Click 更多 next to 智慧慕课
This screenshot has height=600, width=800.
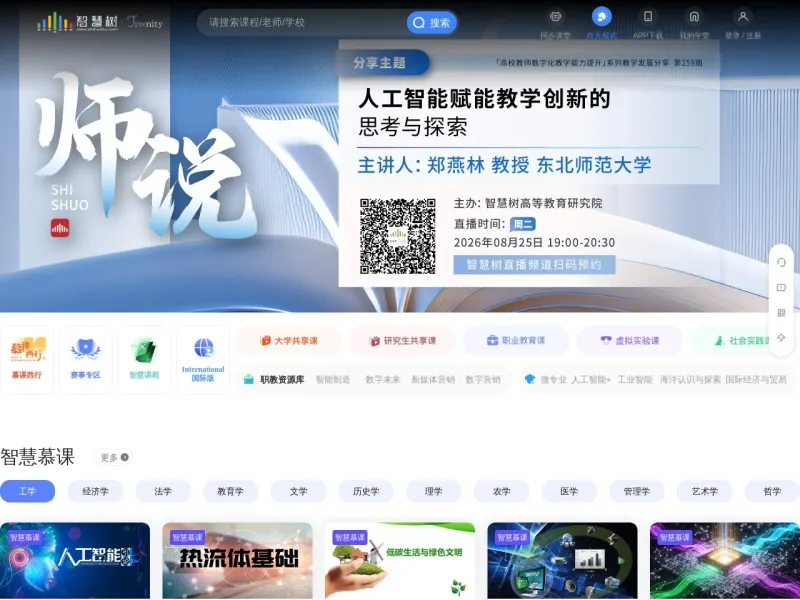[114, 458]
